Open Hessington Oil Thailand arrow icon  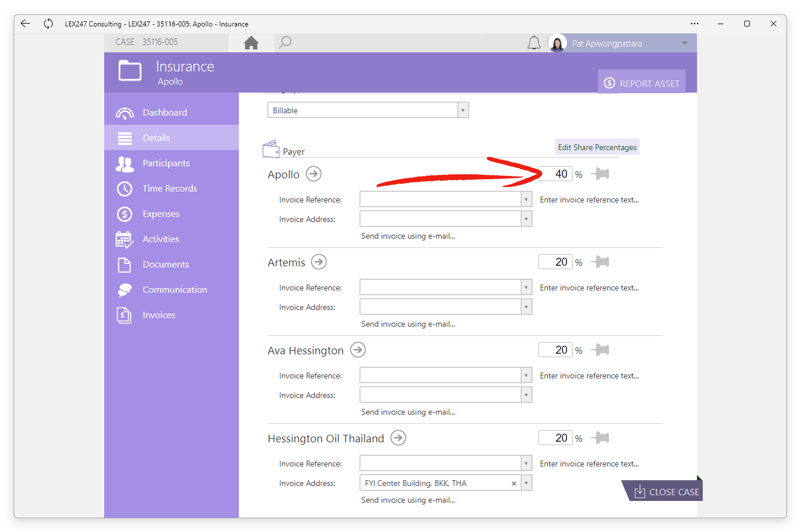click(398, 438)
